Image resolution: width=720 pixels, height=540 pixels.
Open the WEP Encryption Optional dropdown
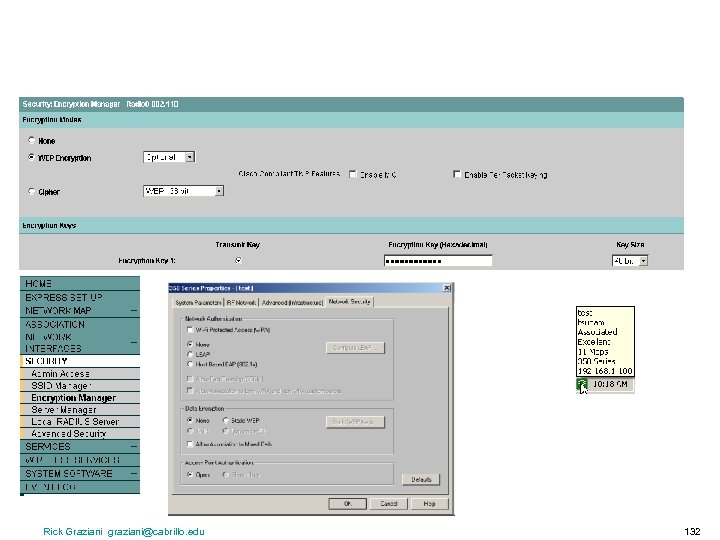pyautogui.click(x=190, y=157)
